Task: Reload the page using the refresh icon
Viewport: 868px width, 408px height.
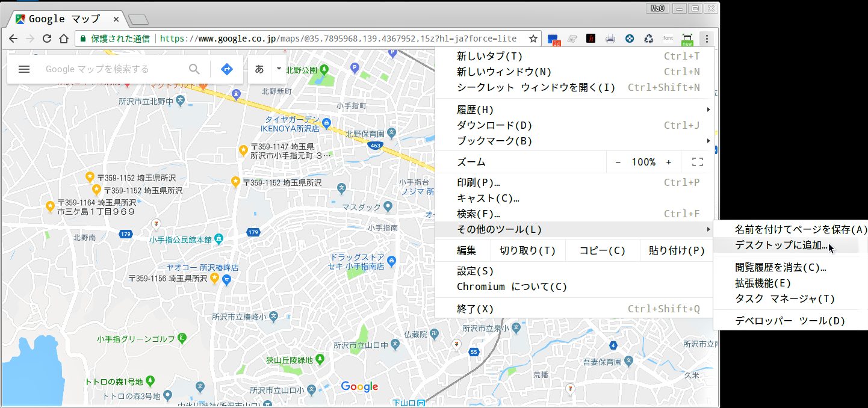Action: coord(46,39)
